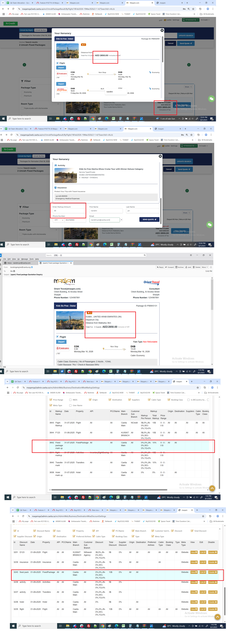Open the More dropdown in mail header

[205, 267]
